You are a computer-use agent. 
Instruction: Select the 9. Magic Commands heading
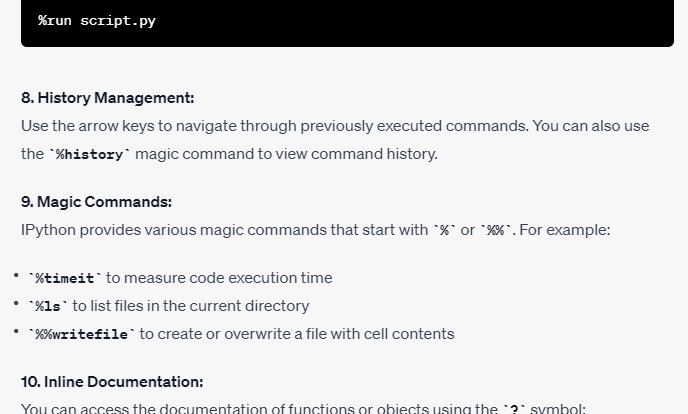[x=97, y=202]
